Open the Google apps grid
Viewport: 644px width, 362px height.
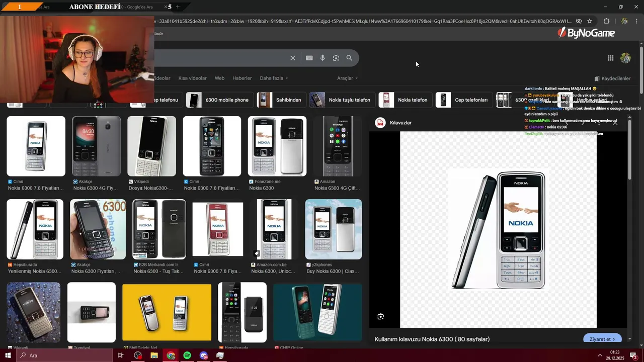610,58
